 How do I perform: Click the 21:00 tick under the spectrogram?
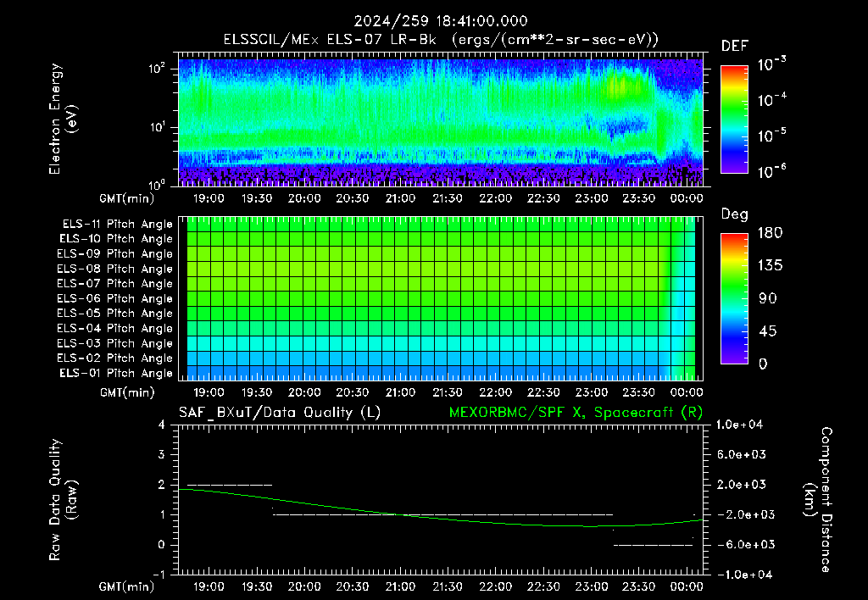pos(400,198)
